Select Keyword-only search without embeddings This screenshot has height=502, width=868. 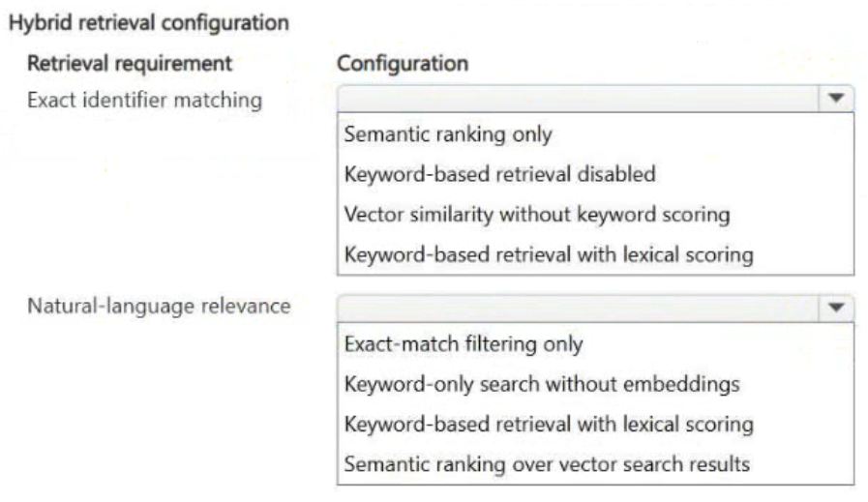tap(542, 384)
